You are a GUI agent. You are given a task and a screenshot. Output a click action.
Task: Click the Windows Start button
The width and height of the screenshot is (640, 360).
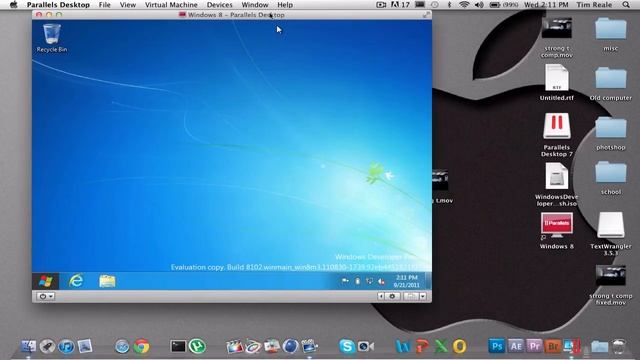[46, 281]
